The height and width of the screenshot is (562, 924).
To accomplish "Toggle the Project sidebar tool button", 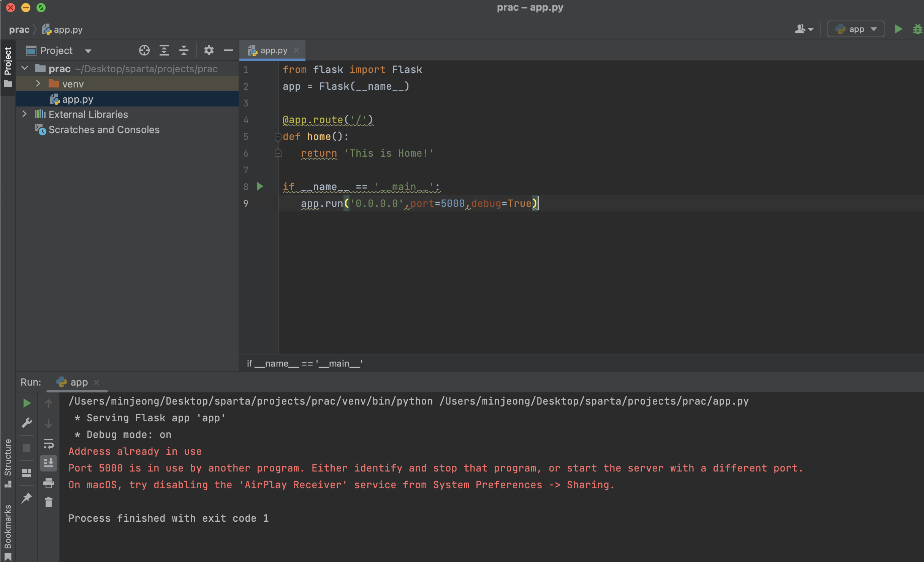I will 8,67.
